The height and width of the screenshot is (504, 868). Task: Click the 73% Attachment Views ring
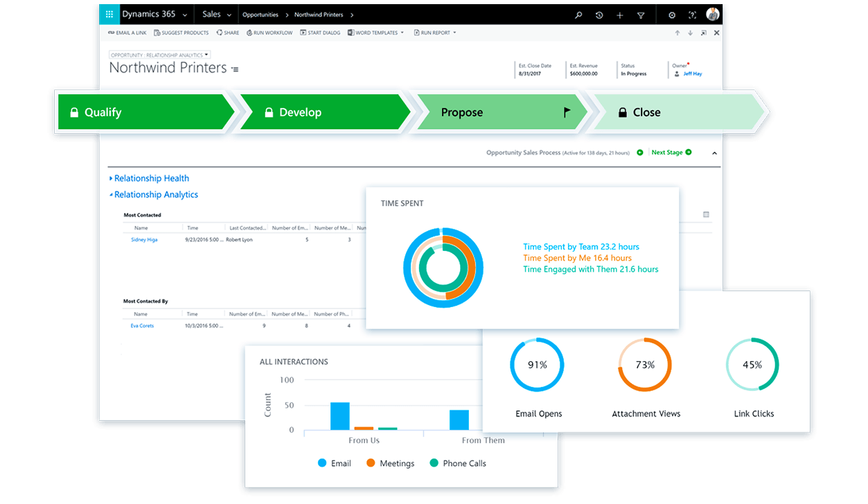[x=645, y=365]
